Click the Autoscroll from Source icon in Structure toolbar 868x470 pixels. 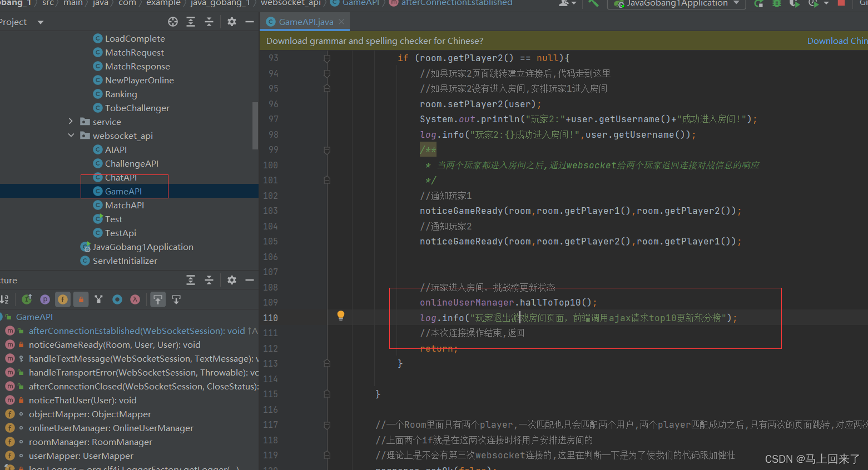click(x=176, y=299)
